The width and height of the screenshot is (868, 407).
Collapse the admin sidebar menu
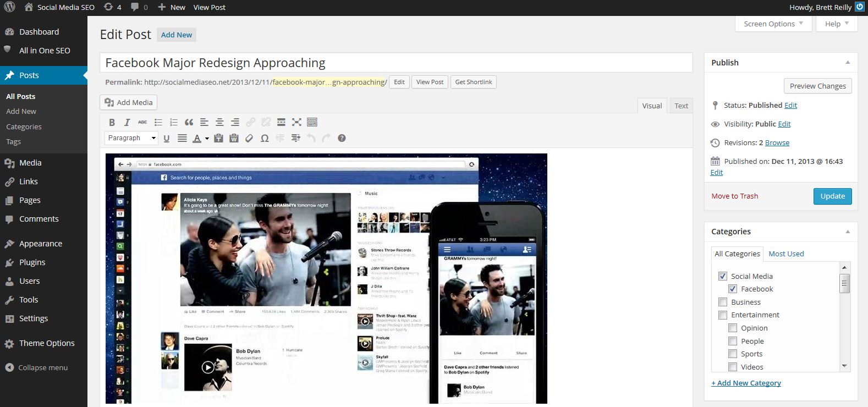coord(36,367)
